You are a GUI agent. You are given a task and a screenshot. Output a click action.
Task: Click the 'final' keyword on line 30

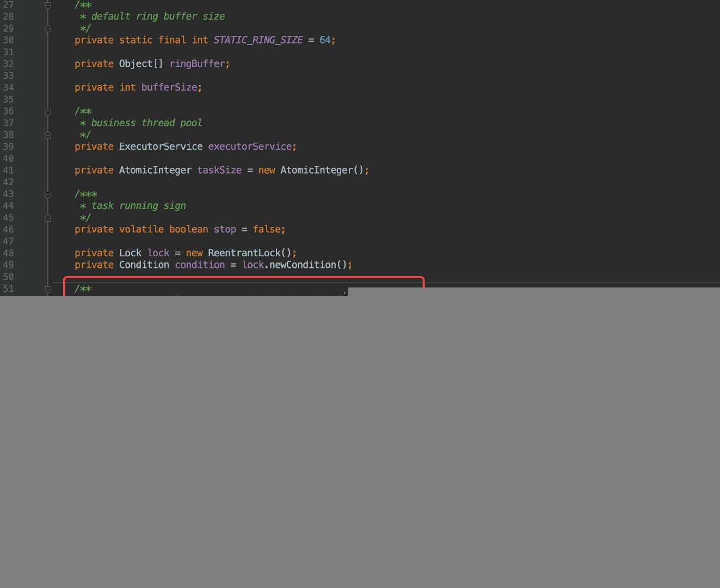(x=172, y=40)
